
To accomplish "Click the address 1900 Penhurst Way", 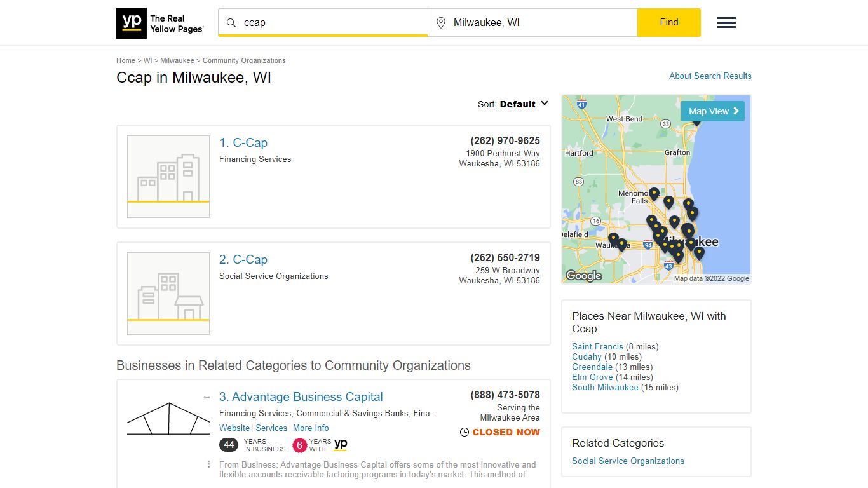I will click(x=503, y=153).
